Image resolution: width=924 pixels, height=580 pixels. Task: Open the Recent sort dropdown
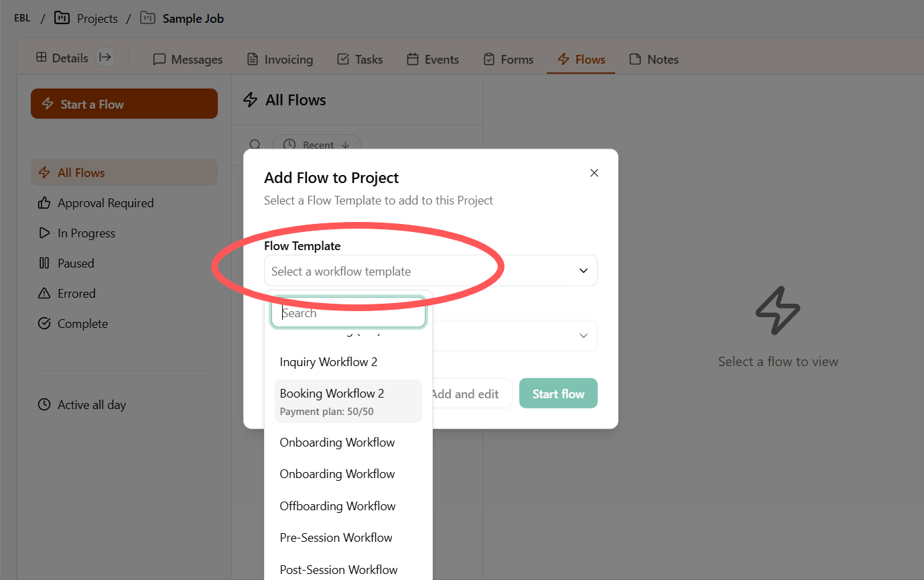point(316,145)
